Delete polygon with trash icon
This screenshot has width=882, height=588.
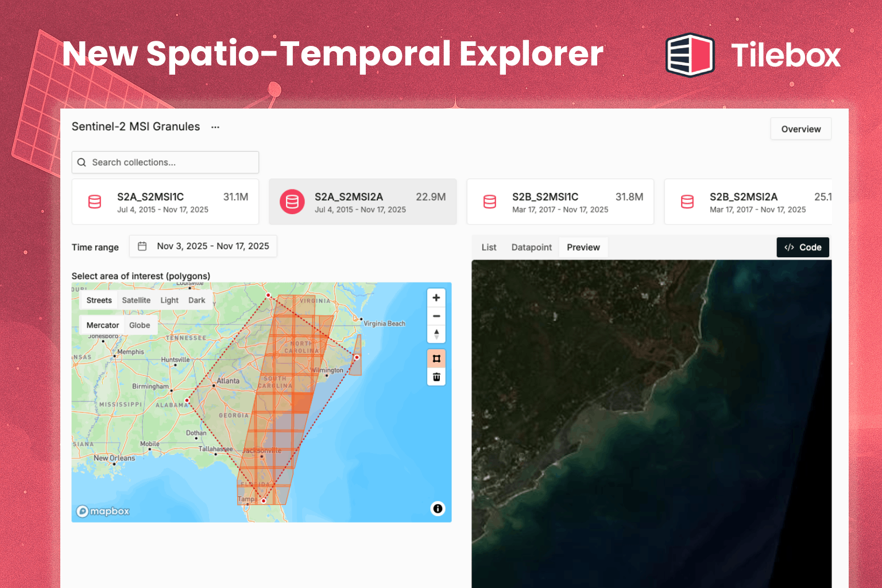click(x=436, y=377)
